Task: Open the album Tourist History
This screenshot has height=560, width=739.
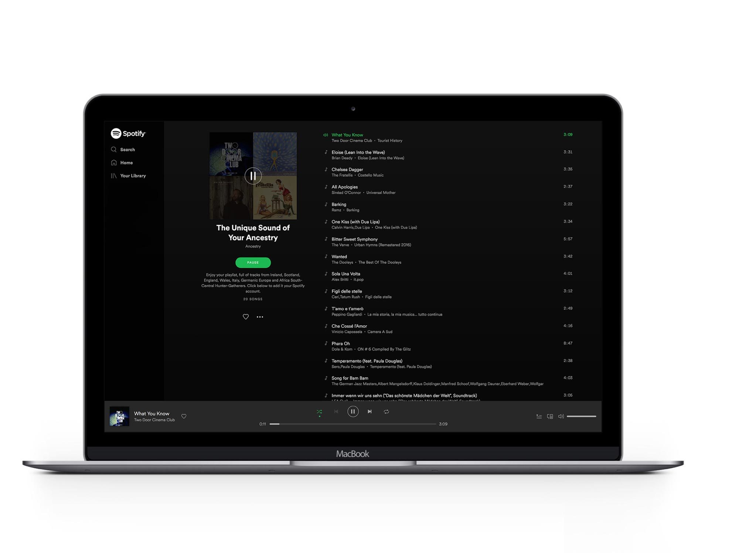Action: coord(390,140)
